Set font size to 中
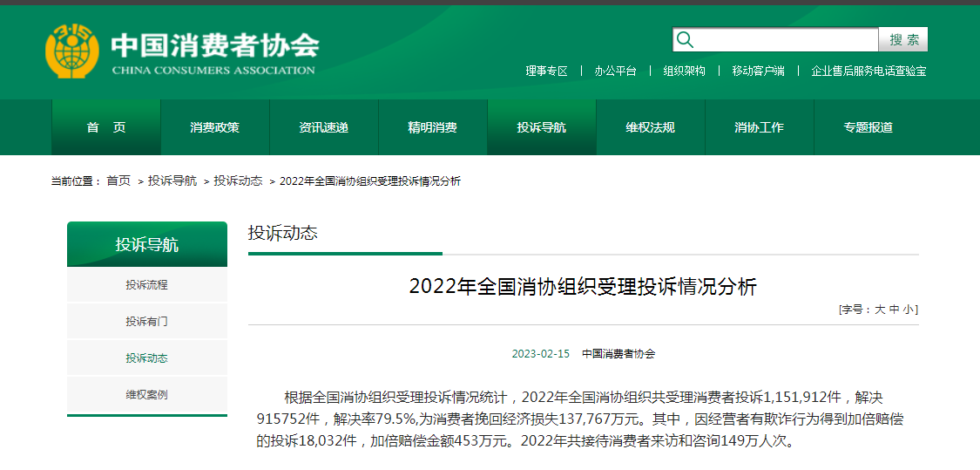Image resolution: width=980 pixels, height=470 pixels. click(895, 310)
